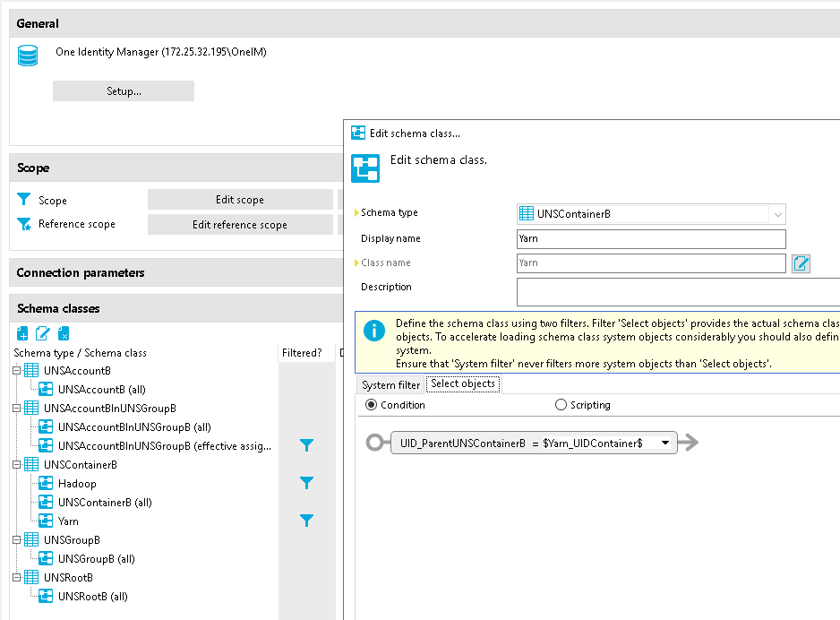Select the edit schema class icon
840x620 pixels.
[x=41, y=333]
